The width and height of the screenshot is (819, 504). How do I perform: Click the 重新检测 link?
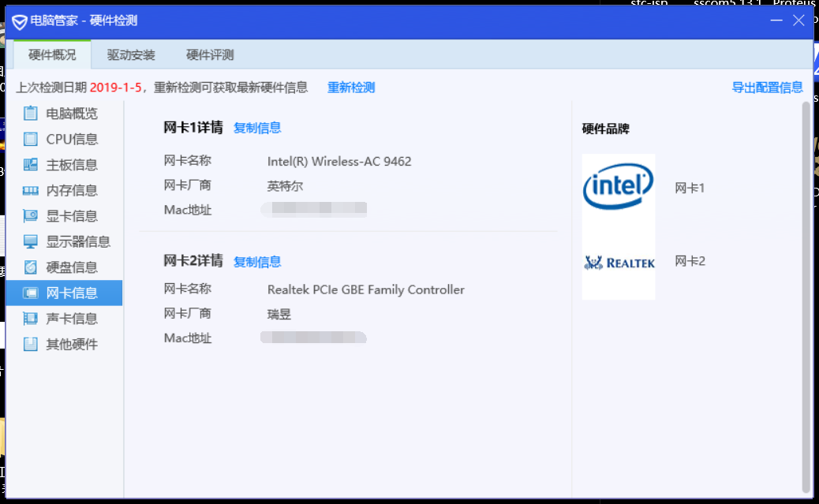351,88
